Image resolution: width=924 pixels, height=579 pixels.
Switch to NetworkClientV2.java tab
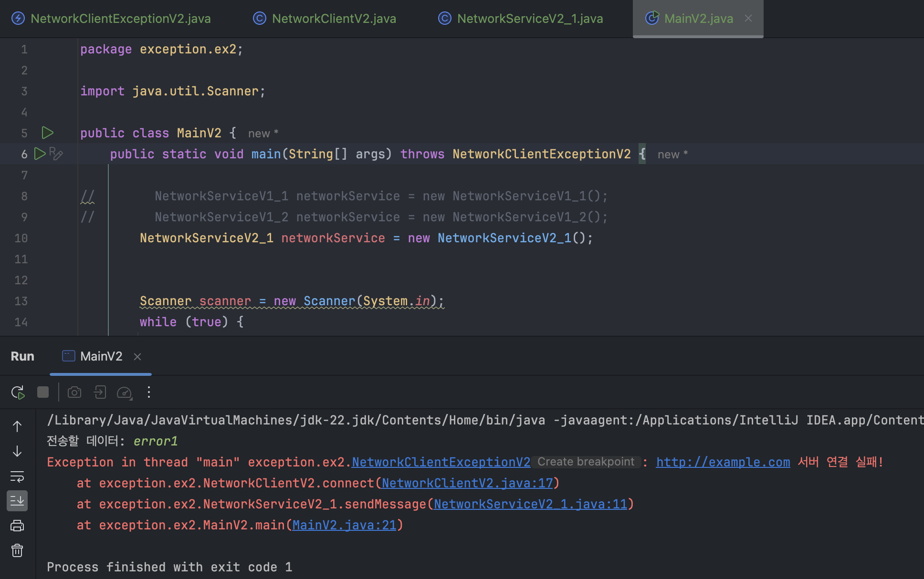pos(334,19)
